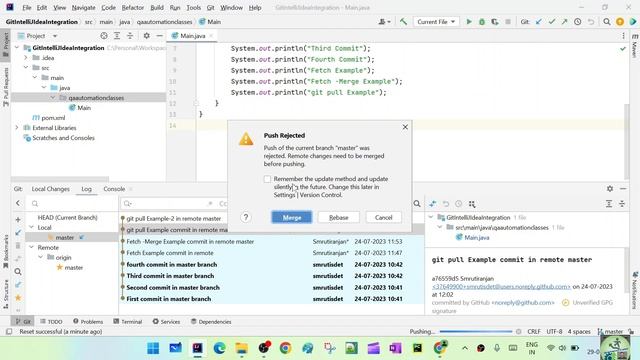This screenshot has height=360, width=640.
Task: Collapse Remote branches node
Action: click(x=31, y=247)
